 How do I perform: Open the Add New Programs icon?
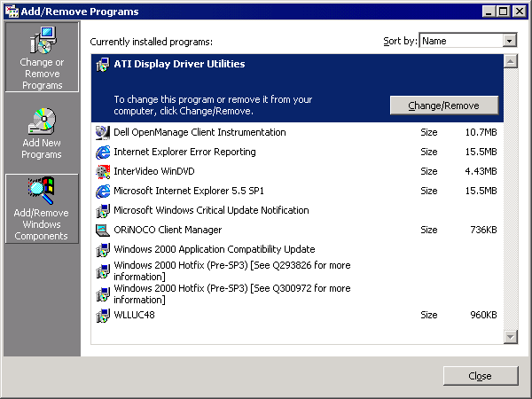[x=42, y=122]
